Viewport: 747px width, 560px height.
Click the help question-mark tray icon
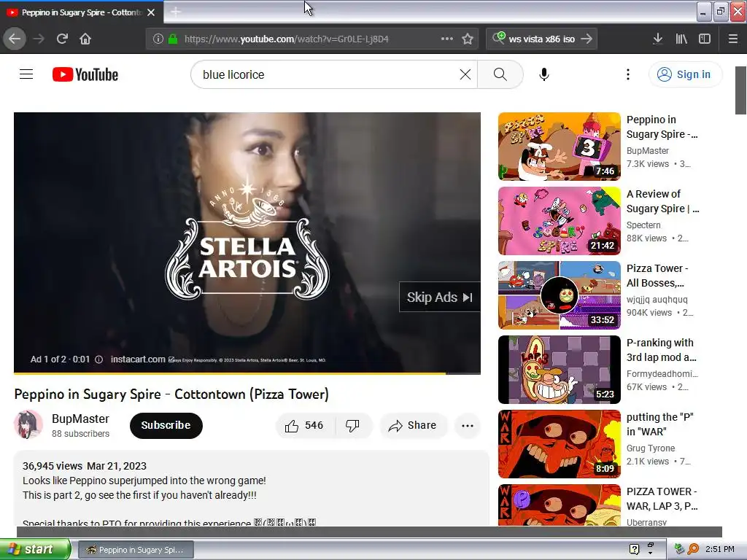pyautogui.click(x=634, y=549)
